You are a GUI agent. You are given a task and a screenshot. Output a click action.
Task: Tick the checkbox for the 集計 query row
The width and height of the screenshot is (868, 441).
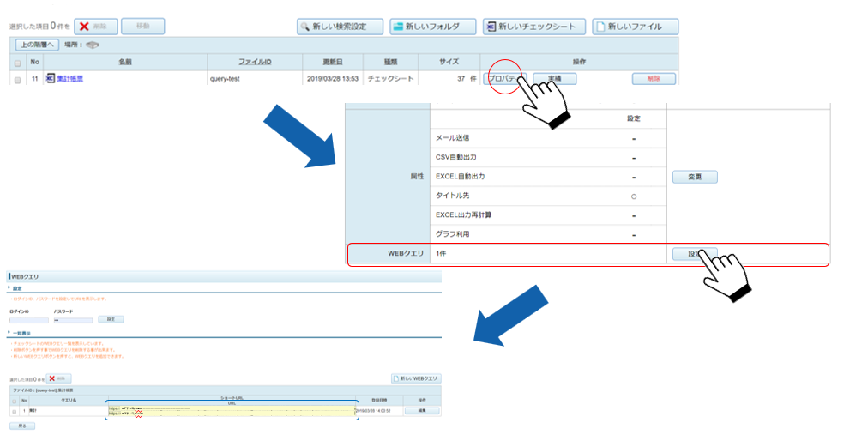13,411
